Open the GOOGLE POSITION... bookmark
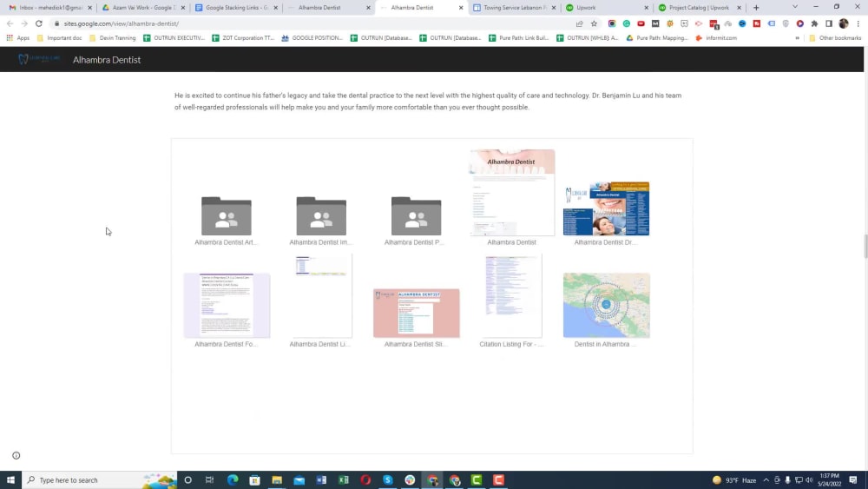The width and height of the screenshot is (868, 489). click(312, 38)
